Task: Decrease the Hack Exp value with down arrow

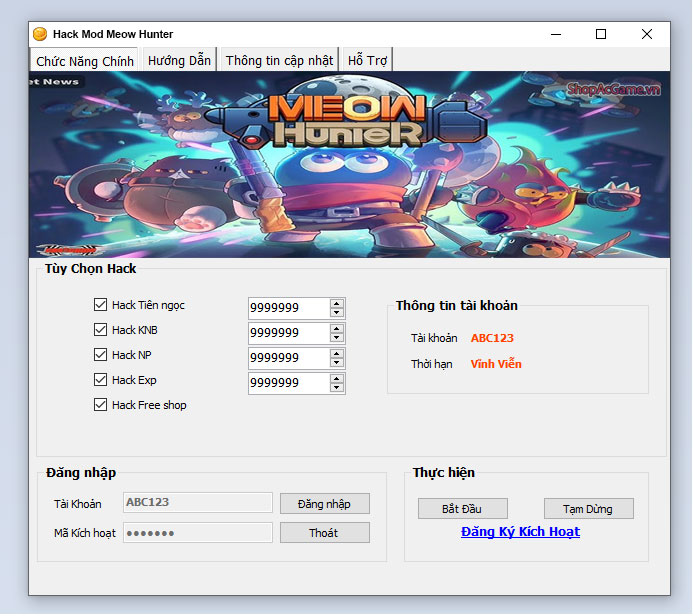Action: pyautogui.click(x=337, y=388)
